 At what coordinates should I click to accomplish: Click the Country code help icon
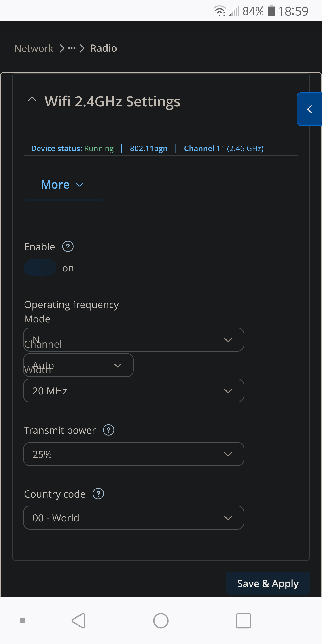pyautogui.click(x=98, y=494)
